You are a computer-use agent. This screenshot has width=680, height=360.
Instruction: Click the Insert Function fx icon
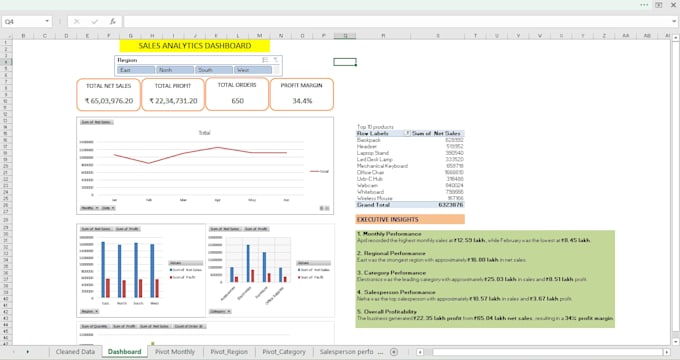coord(112,21)
